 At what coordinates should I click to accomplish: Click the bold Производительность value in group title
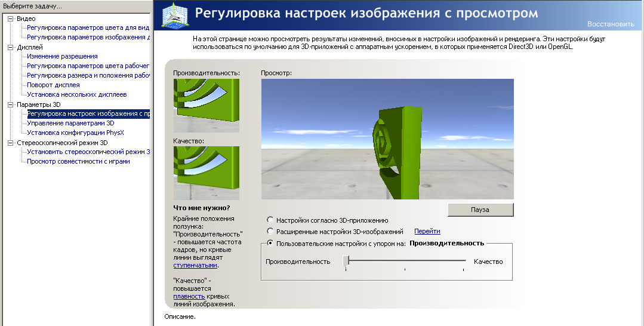(447, 243)
